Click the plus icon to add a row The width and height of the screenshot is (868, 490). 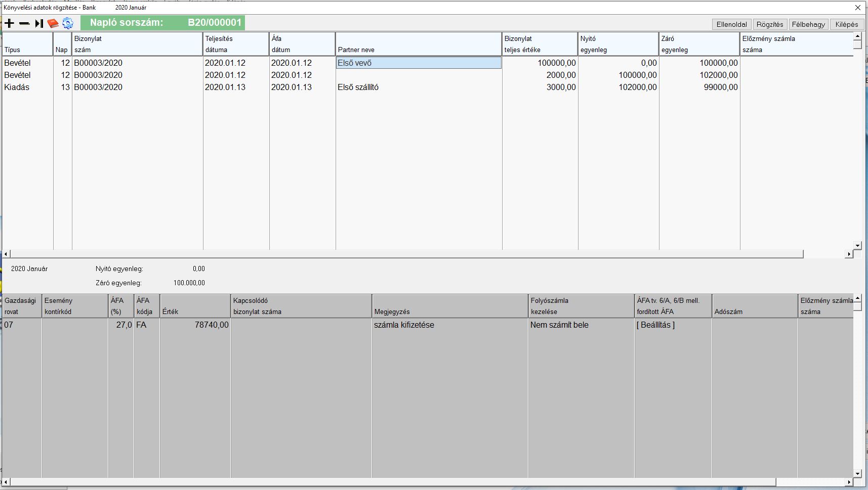[10, 23]
